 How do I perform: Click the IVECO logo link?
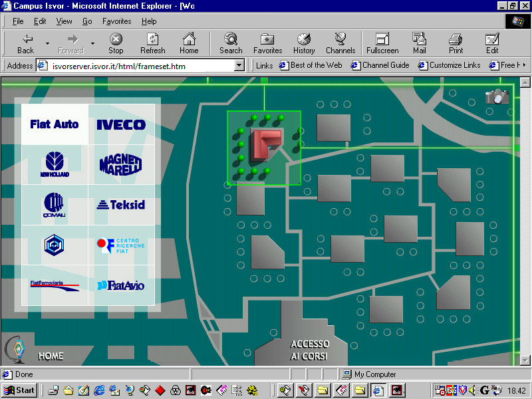click(121, 124)
